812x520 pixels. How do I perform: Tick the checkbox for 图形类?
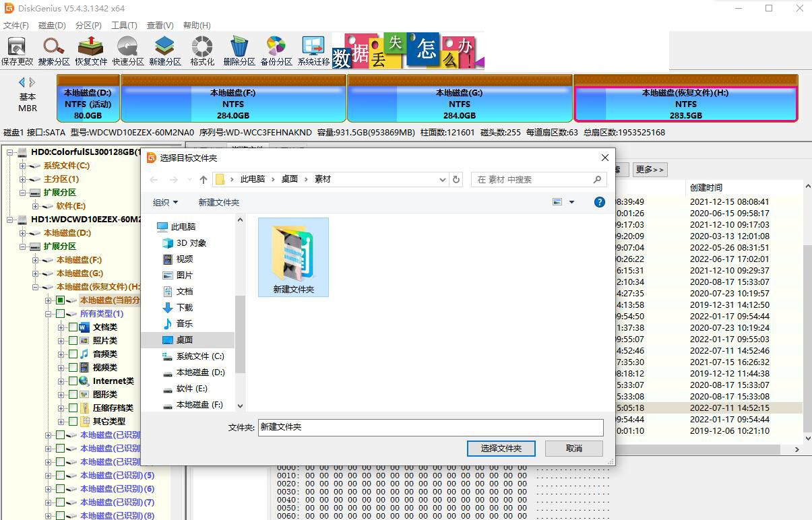[73, 395]
